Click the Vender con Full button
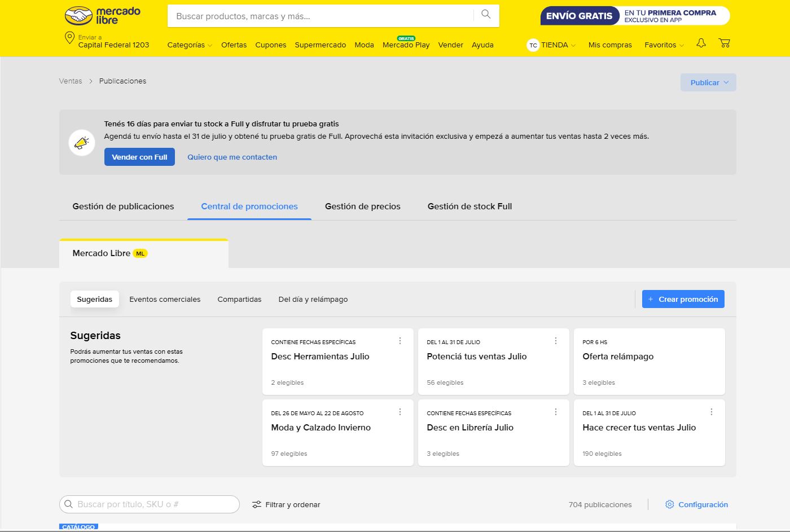 (139, 157)
